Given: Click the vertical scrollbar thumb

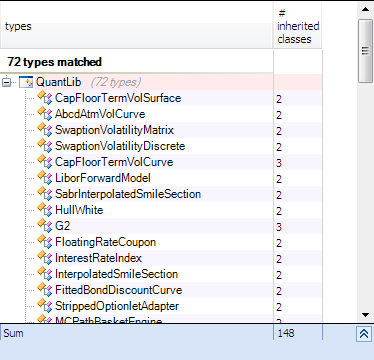Looking at the screenshot, I should pyautogui.click(x=365, y=51).
